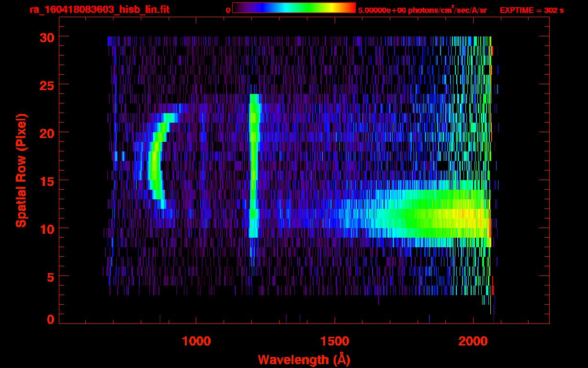Click the 5.00000e+06 photons color scale maximum label
Viewport: 588px width, 368px height.
422,10
